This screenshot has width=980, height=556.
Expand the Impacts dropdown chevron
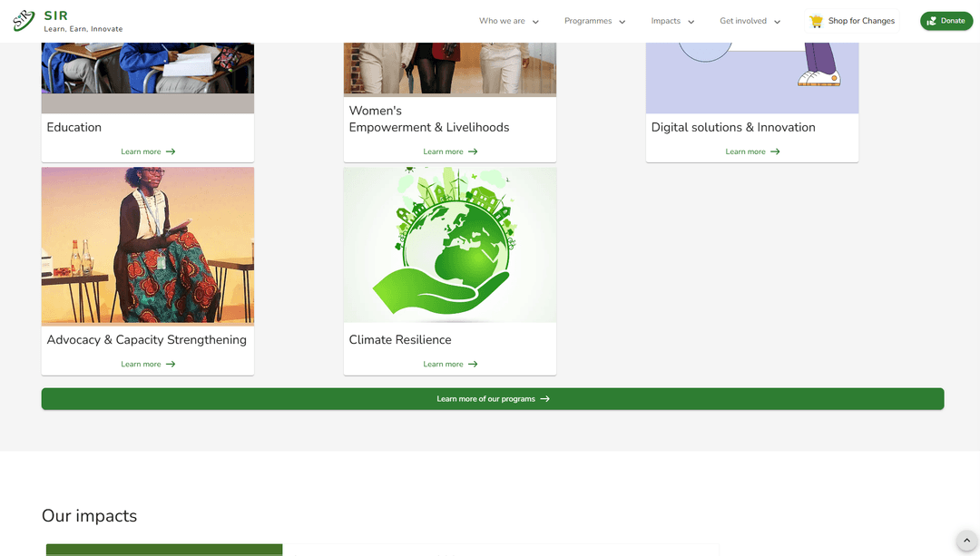(691, 22)
